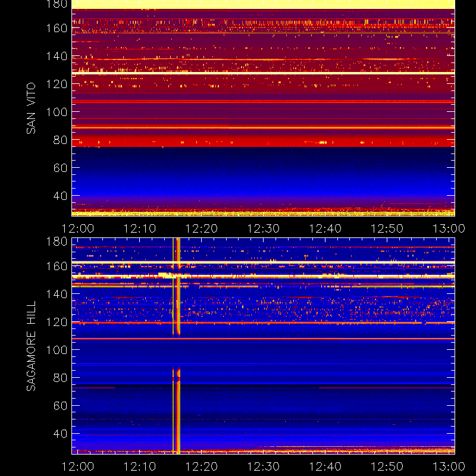
Task: Click 13:00 label under Sagamore Hill plot
Action: (449, 466)
